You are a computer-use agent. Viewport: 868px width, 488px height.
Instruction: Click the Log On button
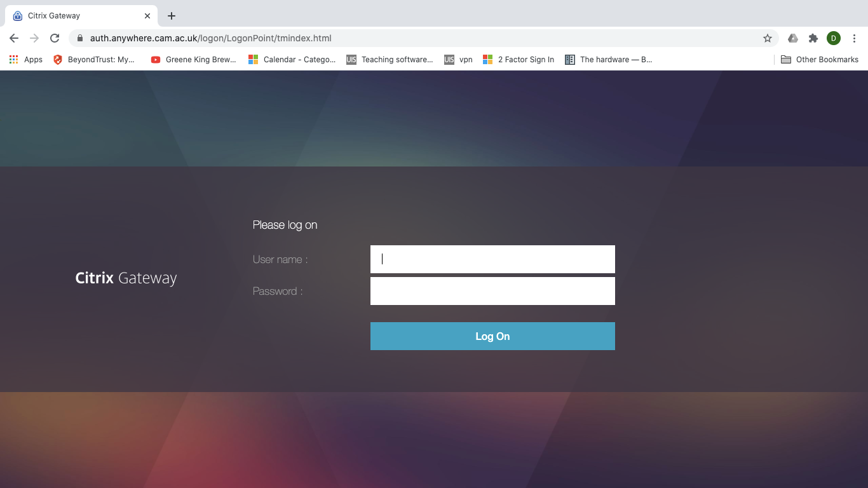[492, 336]
